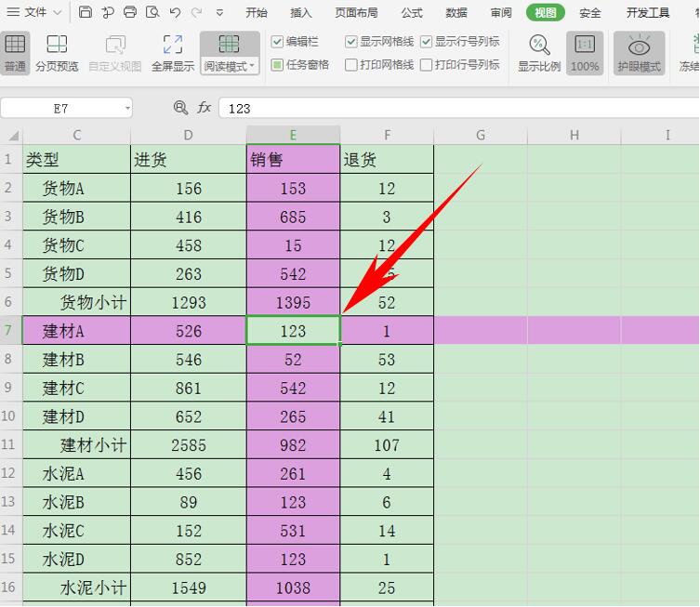
Task: Select the 水泥C cell
Action: point(77,530)
